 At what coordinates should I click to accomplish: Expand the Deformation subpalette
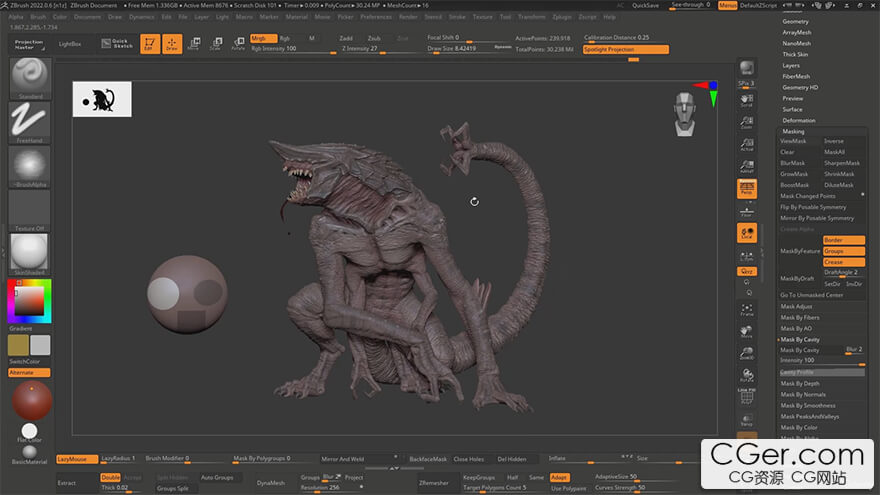pos(799,121)
